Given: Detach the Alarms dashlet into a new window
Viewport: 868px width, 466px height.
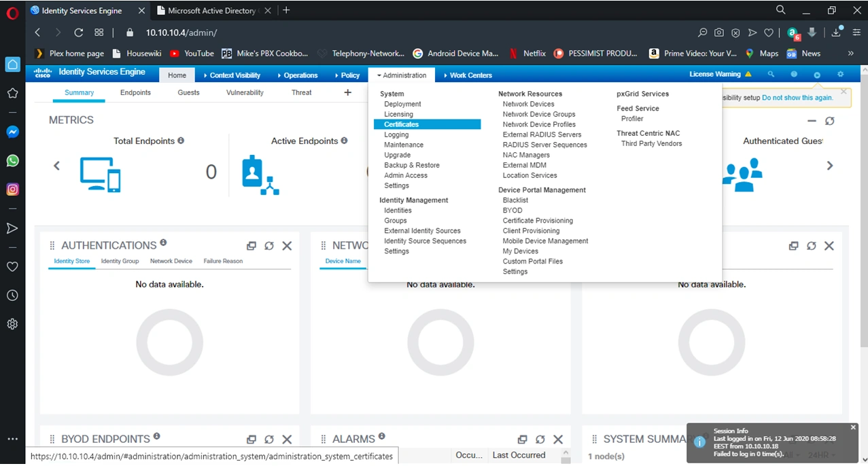Looking at the screenshot, I should tap(522, 440).
